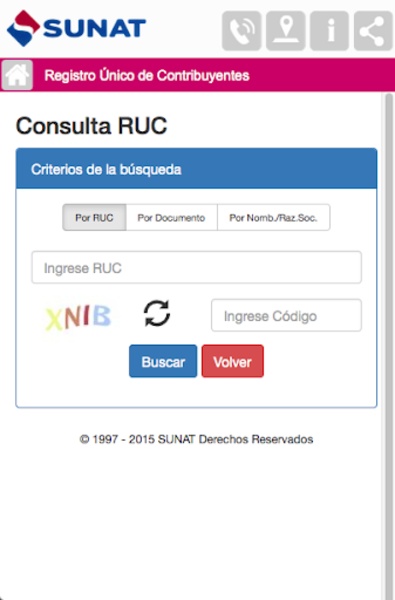Open the phone contact icon
This screenshot has width=395, height=600.
click(x=242, y=31)
